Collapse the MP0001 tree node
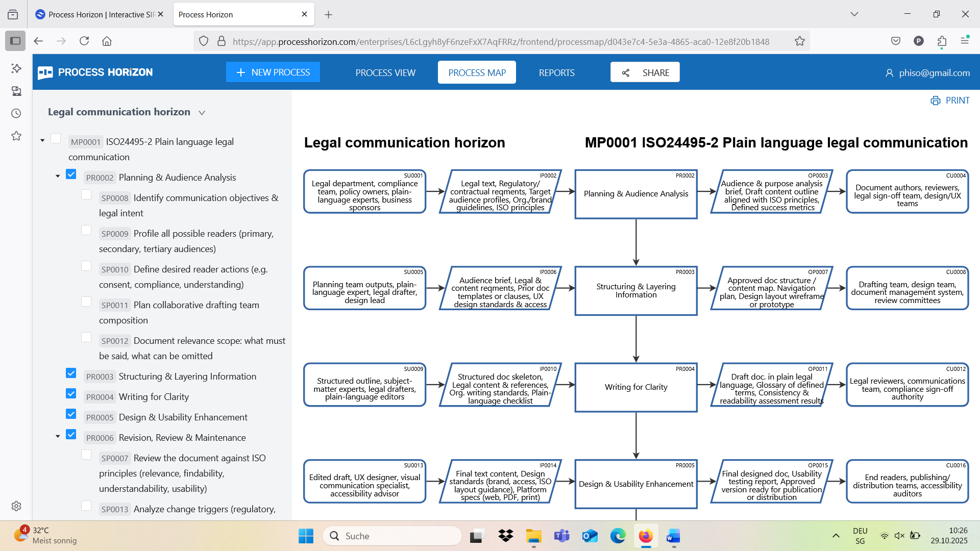The image size is (980, 551). click(43, 140)
